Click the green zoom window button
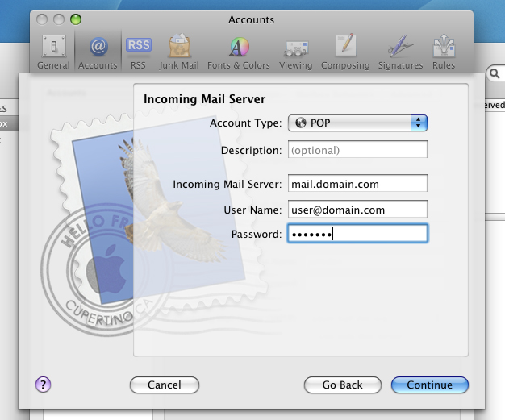 (x=77, y=19)
